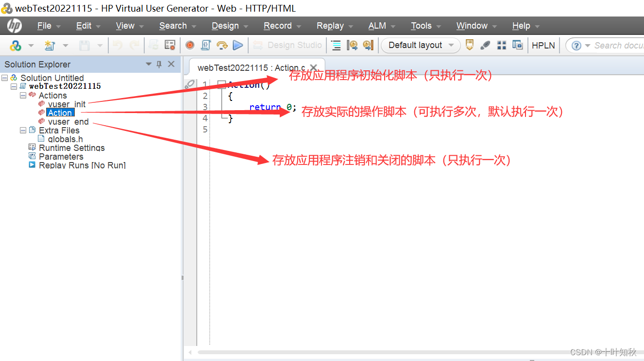Screen dimensions: 644x361
Task: Click the pen-shaped icon after the bookmark icon
Action: tap(485, 45)
